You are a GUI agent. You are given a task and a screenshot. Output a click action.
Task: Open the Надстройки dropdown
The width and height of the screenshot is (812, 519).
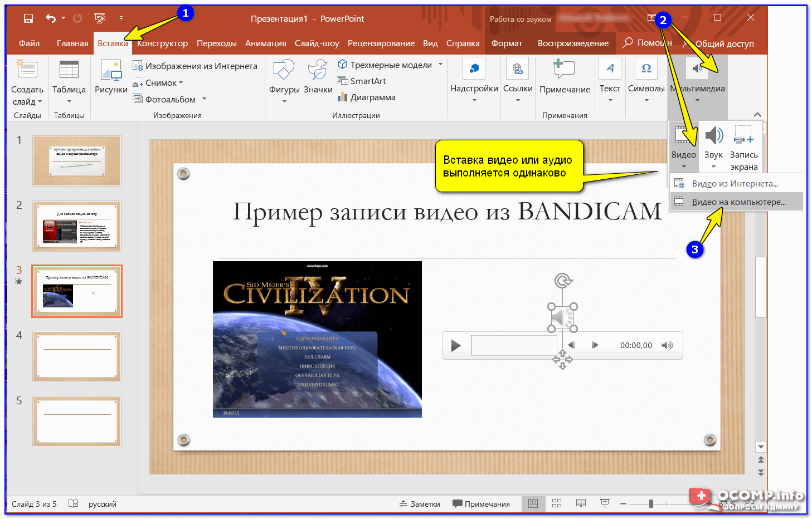(x=474, y=81)
